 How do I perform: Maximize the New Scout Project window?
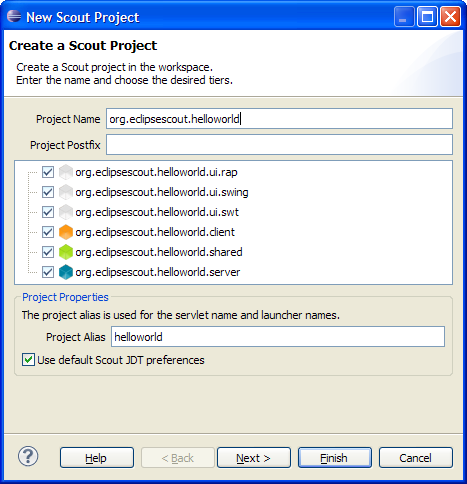pyautogui.click(x=427, y=16)
